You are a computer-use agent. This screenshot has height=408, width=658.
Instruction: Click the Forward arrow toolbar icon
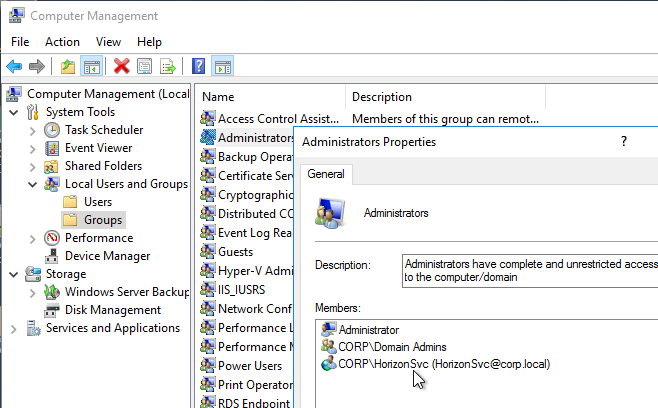click(37, 66)
